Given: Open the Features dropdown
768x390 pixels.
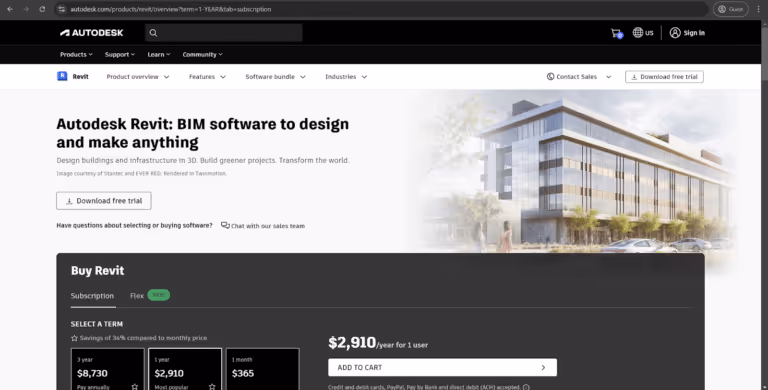Looking at the screenshot, I should 207,77.
